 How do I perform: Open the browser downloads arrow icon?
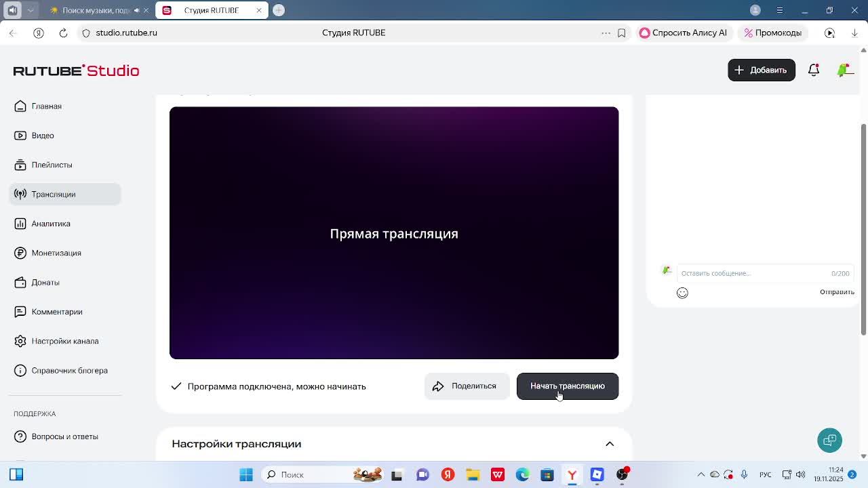pos(854,33)
